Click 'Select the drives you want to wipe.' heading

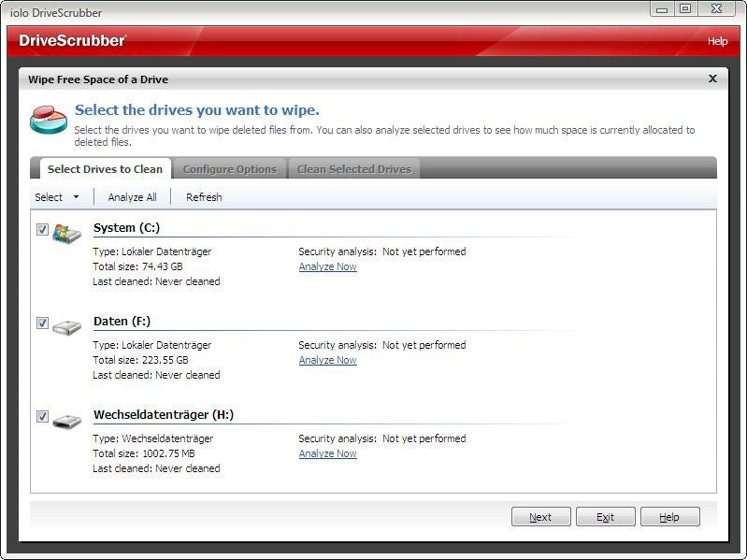(197, 110)
